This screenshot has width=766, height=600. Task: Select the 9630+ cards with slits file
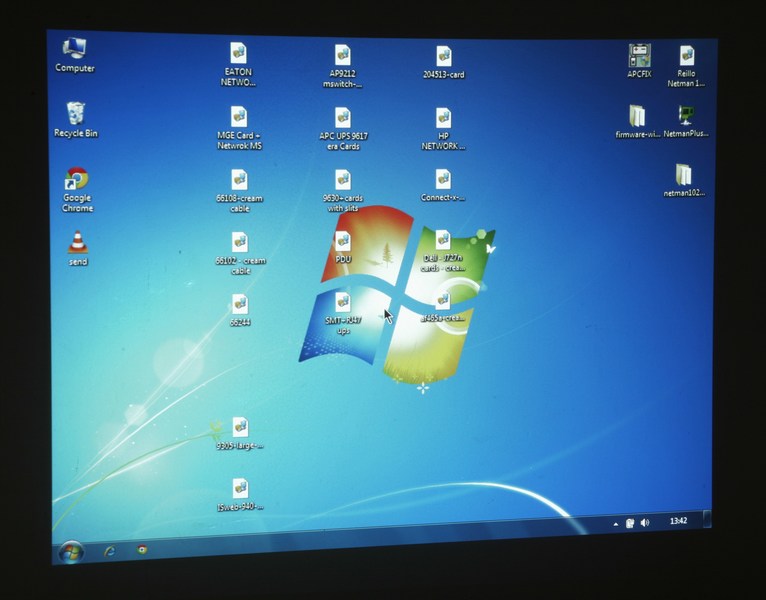[343, 191]
